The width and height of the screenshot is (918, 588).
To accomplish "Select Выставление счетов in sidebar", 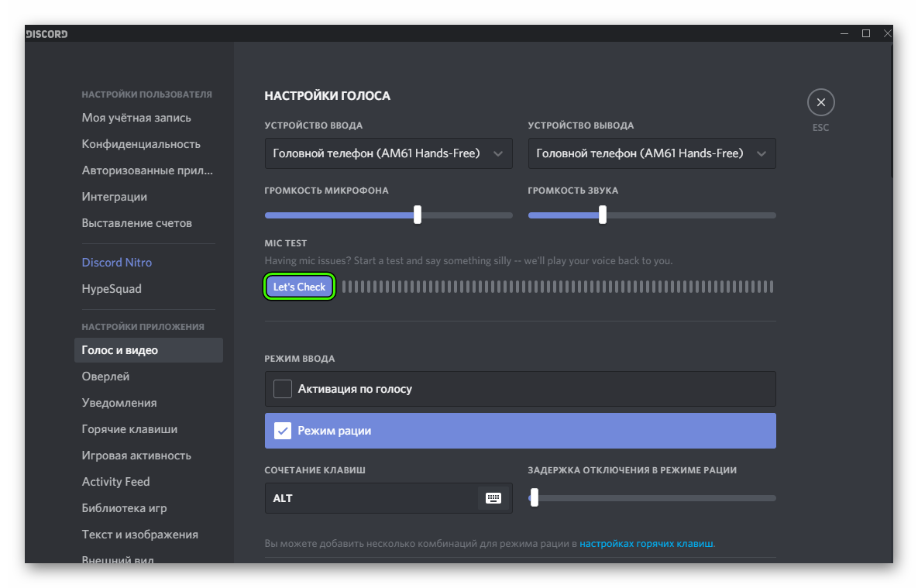I will tap(137, 223).
